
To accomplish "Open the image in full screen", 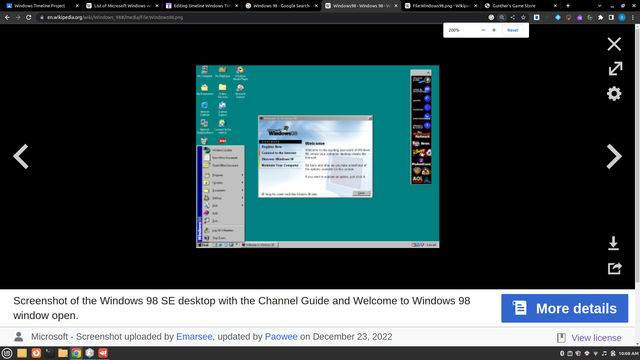I will click(615, 68).
